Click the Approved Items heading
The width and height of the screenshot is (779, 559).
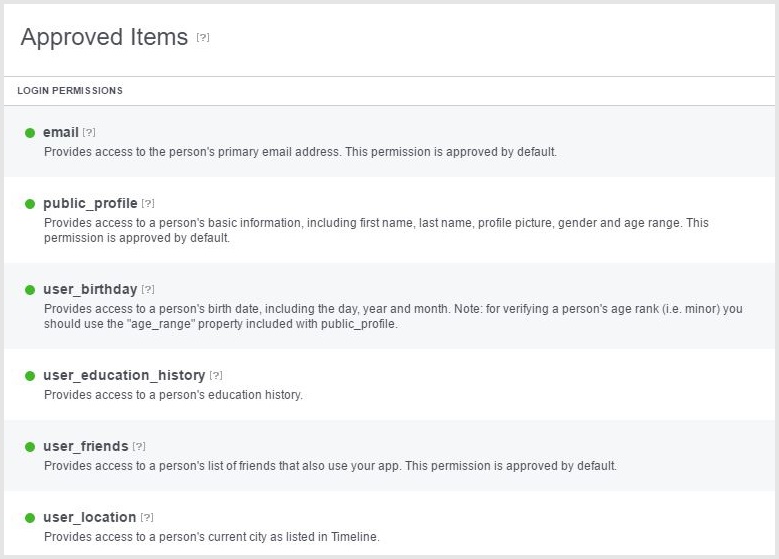[x=104, y=38]
